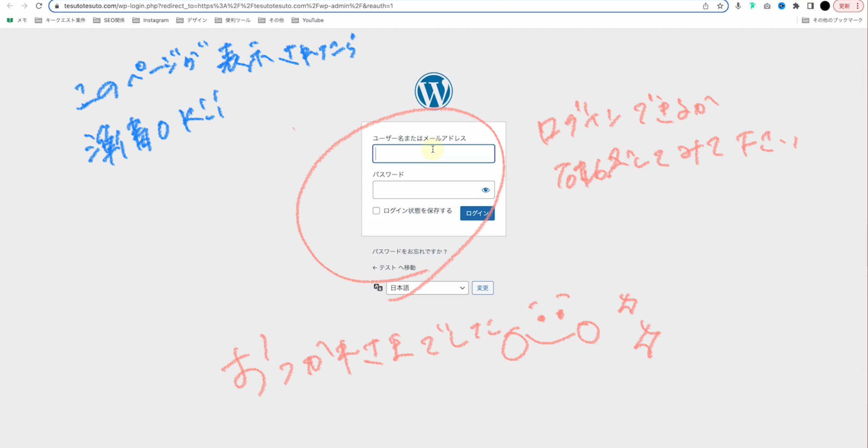Click the WordPress logo
This screenshot has width=868, height=448.
point(433,91)
